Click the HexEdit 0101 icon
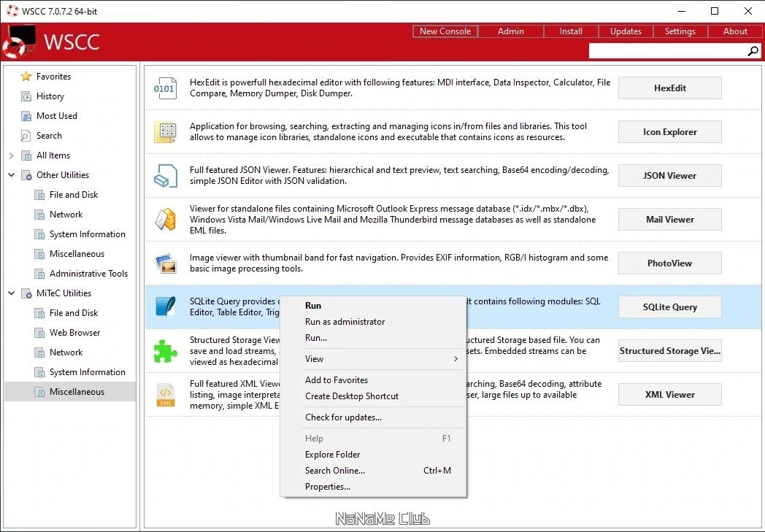 point(165,88)
